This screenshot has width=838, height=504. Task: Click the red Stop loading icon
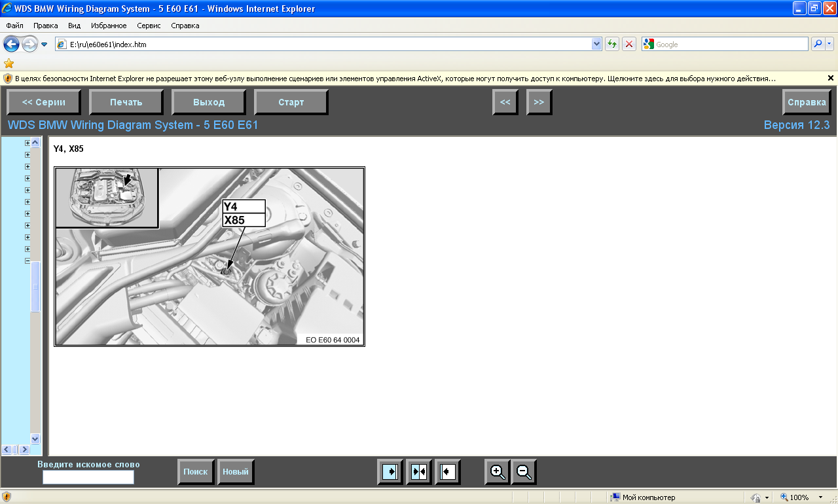click(x=629, y=44)
